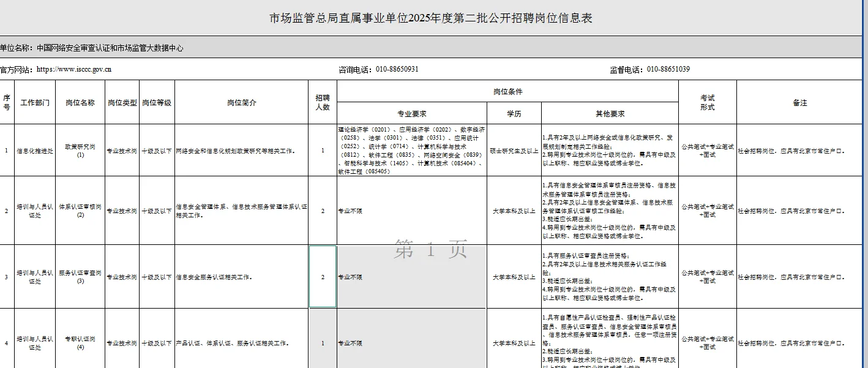The width and height of the screenshot is (868, 368).
Task: Select 专业不限 in the 体系认证审核岗 row
Action: tap(412, 211)
